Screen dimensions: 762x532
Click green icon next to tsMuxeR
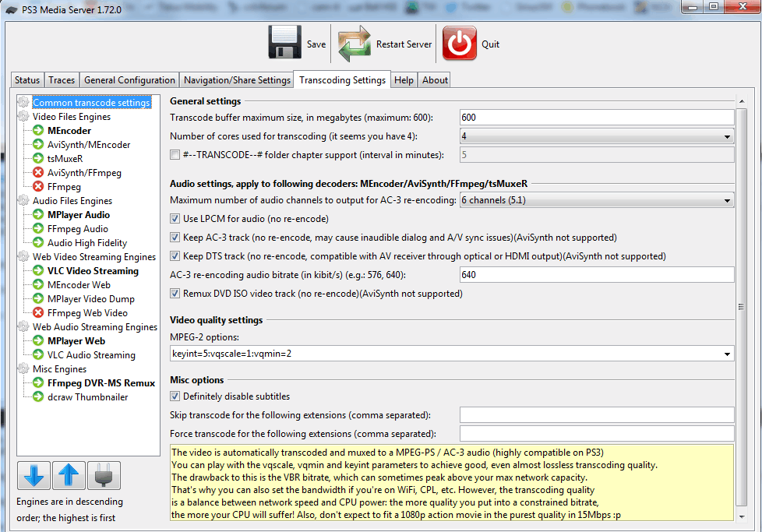[x=38, y=158]
